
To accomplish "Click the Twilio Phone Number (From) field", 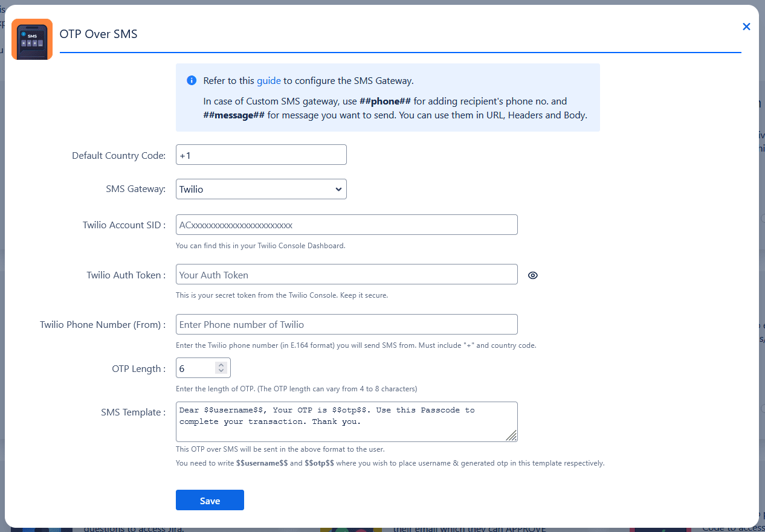I will coord(346,324).
